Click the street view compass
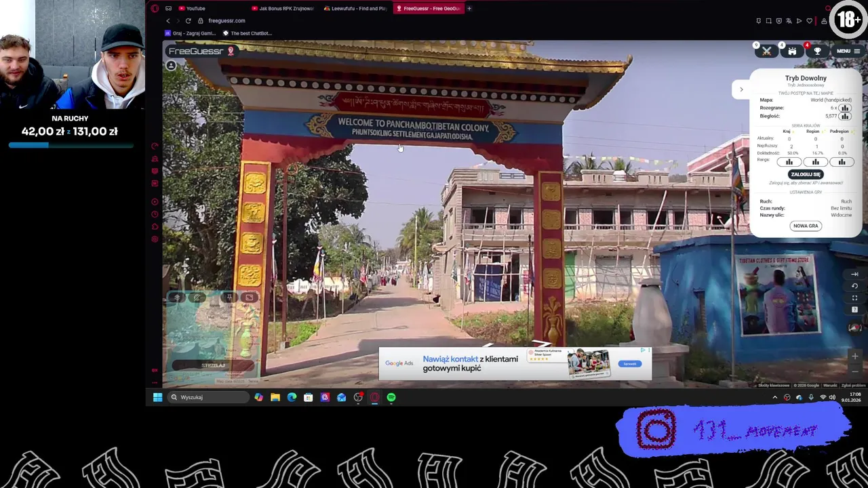The height and width of the screenshot is (488, 868). point(854,327)
